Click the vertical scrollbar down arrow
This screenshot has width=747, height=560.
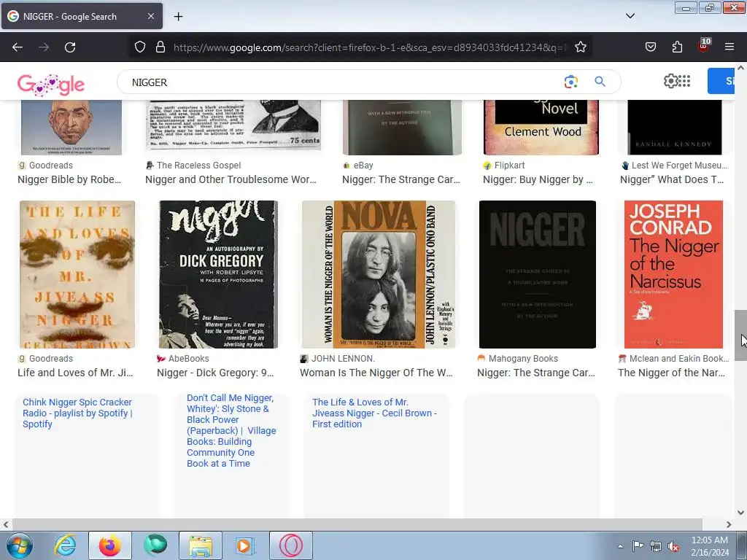pyautogui.click(x=741, y=513)
